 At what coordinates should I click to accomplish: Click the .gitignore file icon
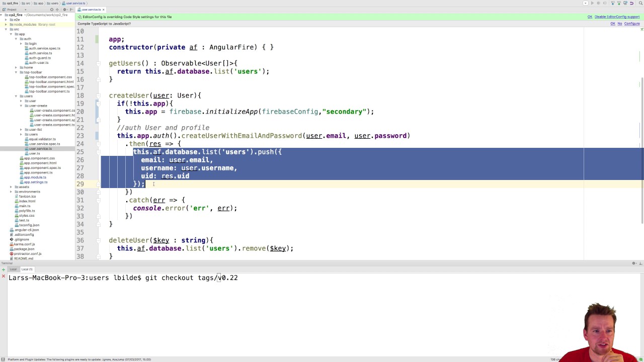point(12,239)
